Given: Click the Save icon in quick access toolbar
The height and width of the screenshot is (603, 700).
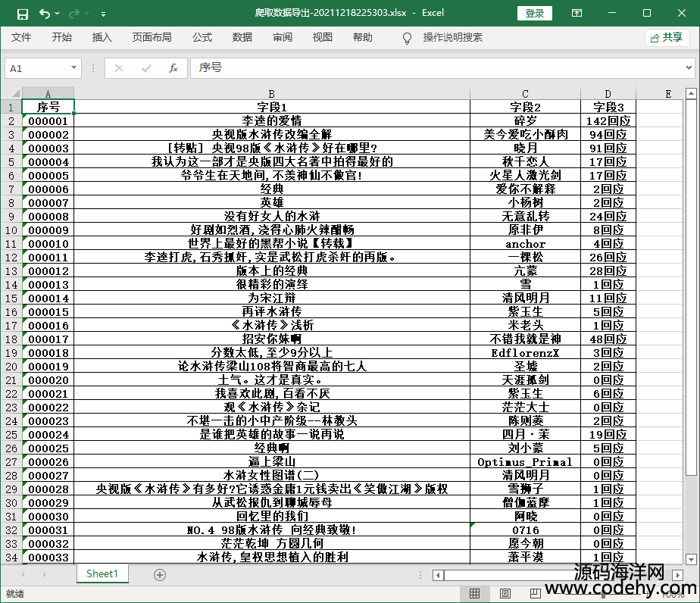Looking at the screenshot, I should click(x=22, y=14).
